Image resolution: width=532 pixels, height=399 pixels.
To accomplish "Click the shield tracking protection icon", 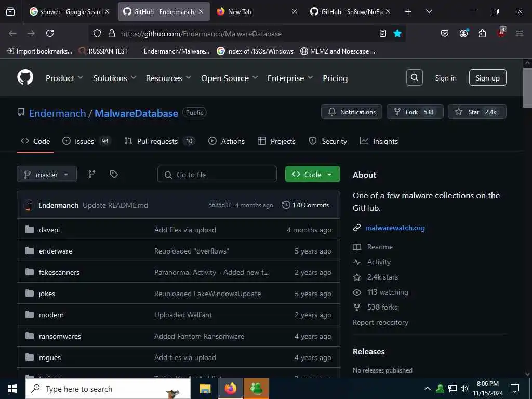I will point(97,33).
